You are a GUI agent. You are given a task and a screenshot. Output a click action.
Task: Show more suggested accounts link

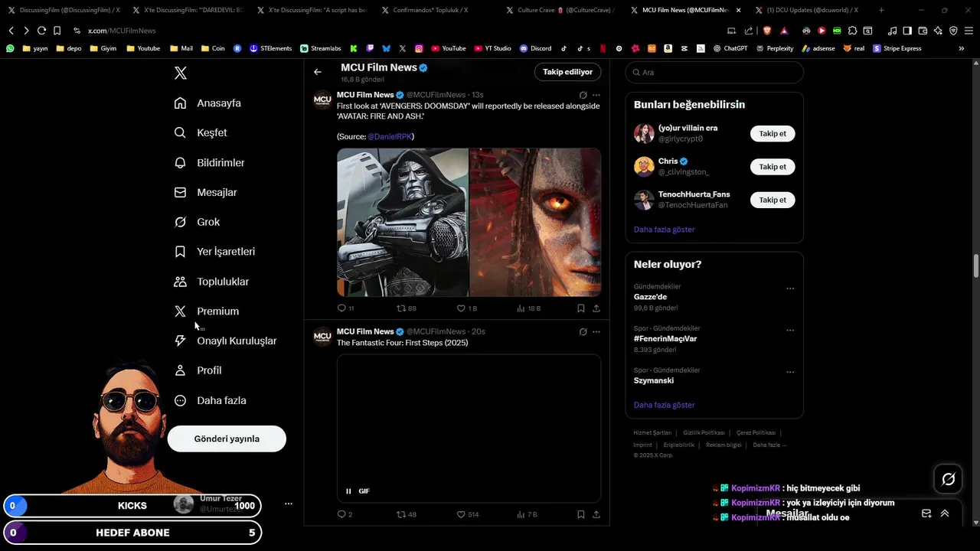(664, 230)
